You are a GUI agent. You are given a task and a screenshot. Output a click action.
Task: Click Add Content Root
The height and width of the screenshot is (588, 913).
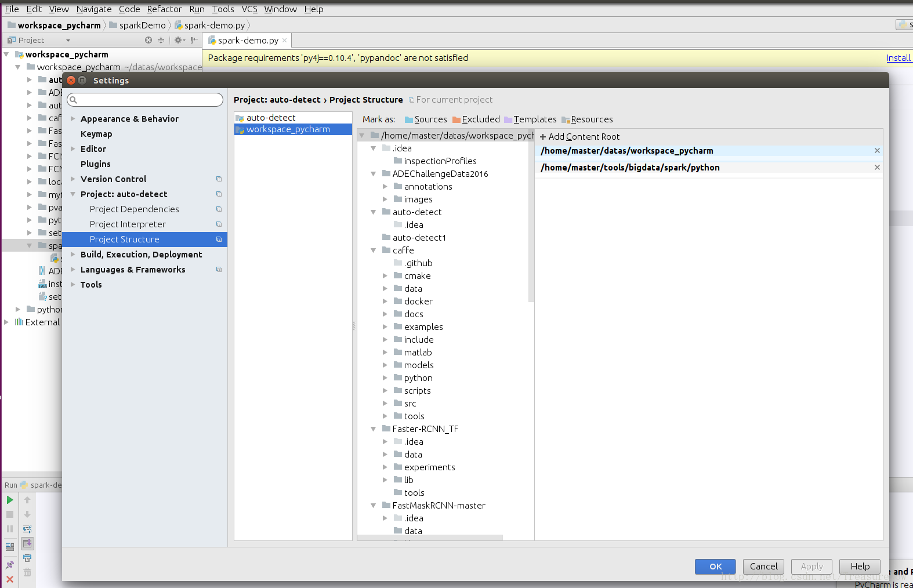click(579, 137)
